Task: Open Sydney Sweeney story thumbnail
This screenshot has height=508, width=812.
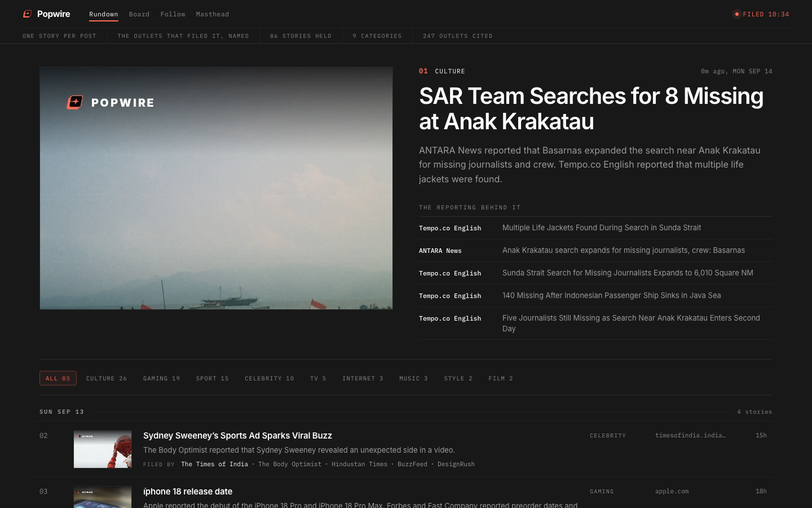Action: [103, 449]
